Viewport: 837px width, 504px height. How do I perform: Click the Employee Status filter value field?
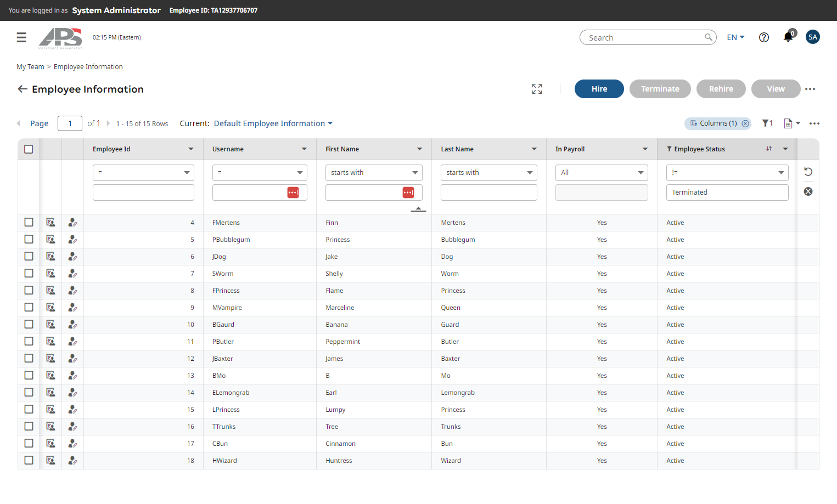click(727, 192)
